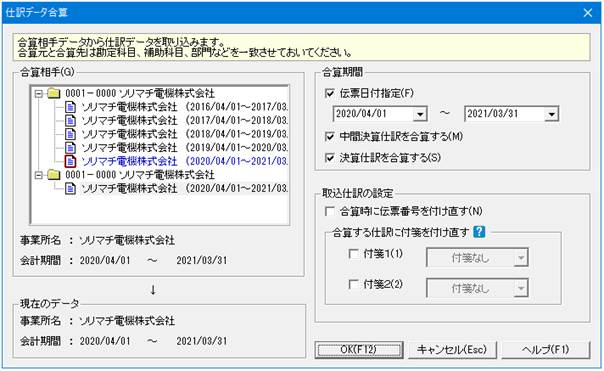
Task: Click the document icon for 2018/04/01 period
Action: [x=70, y=134]
